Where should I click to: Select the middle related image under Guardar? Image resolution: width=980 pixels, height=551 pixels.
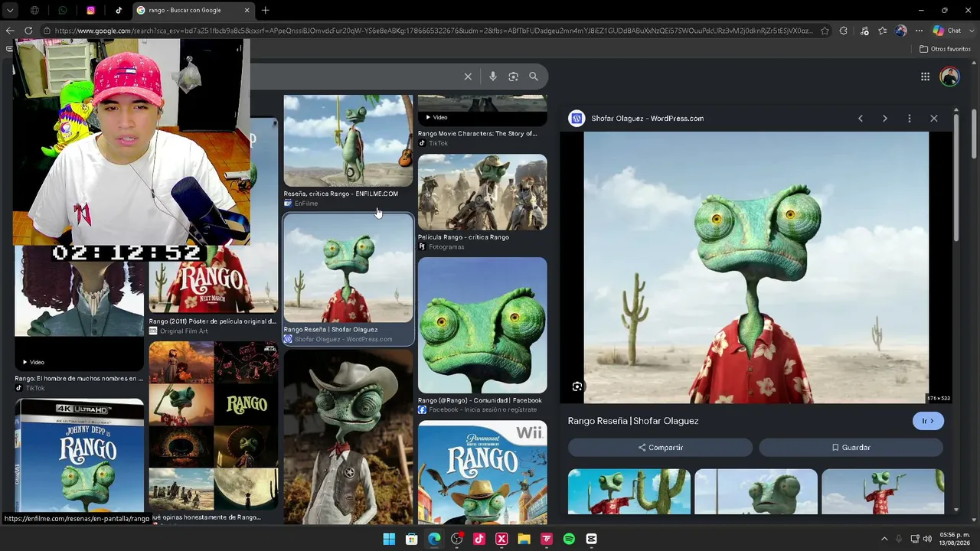[x=756, y=491]
